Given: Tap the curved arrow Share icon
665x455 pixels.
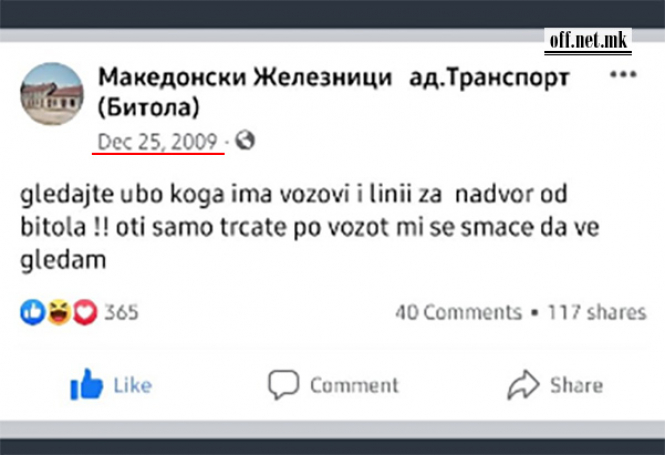Looking at the screenshot, I should coord(523,384).
